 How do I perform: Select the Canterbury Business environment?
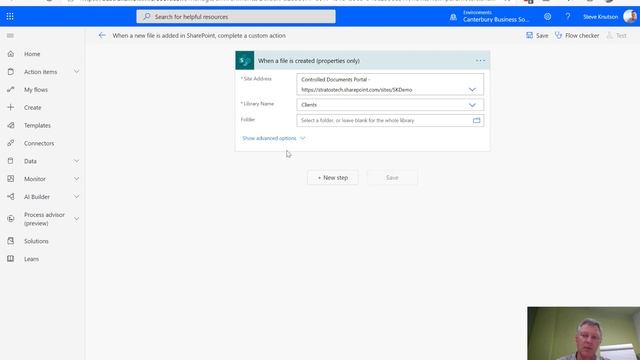[496, 20]
